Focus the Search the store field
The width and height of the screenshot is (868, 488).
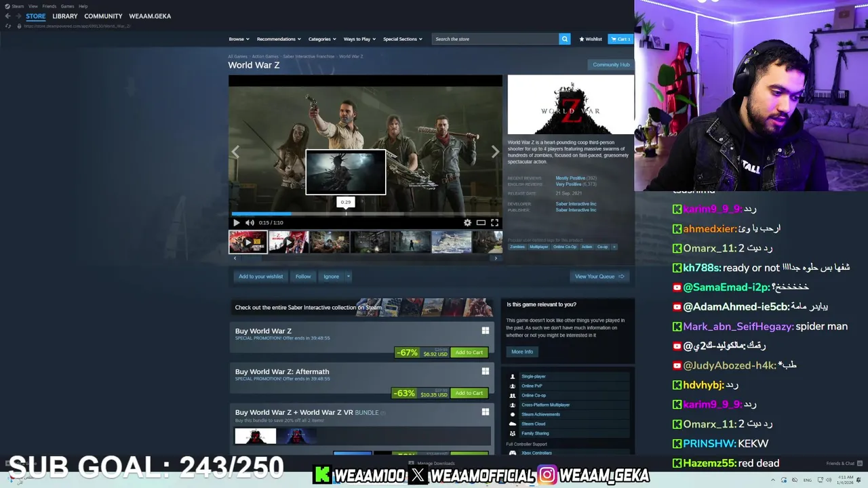(x=496, y=39)
